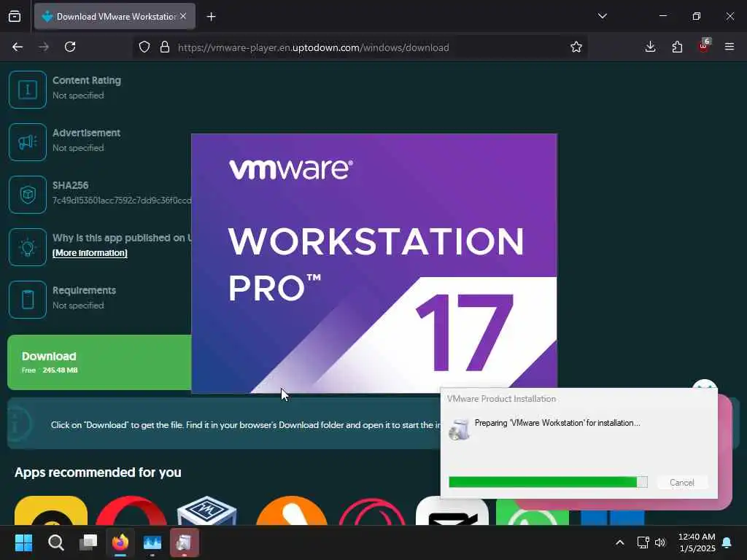Click the SHA256 hash value text
747x560 pixels.
[122, 201]
